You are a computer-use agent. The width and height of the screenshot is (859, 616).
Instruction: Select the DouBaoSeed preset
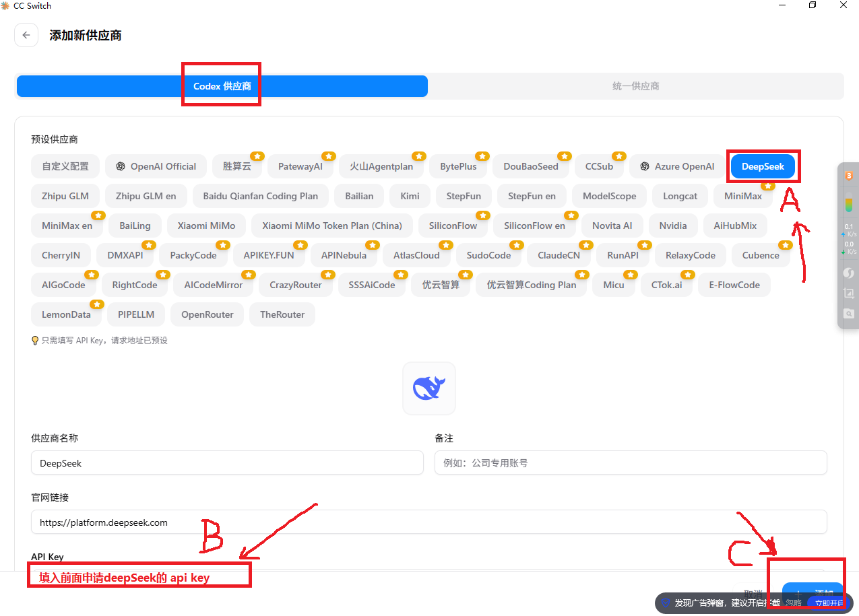point(531,166)
